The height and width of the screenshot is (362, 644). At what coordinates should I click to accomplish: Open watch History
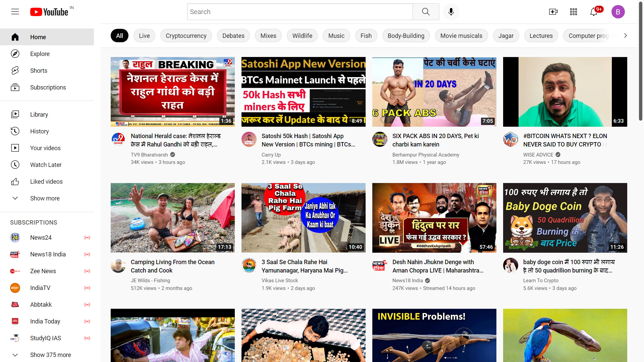point(47,131)
